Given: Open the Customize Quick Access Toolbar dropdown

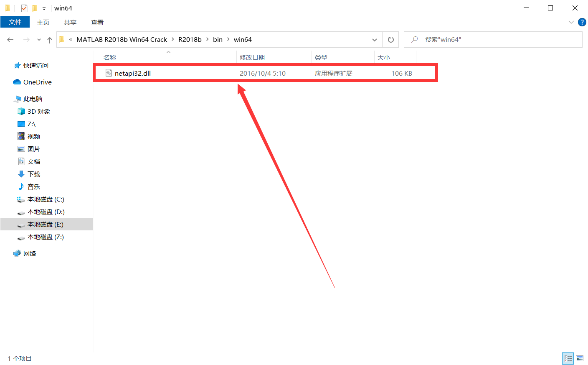Looking at the screenshot, I should (x=44, y=8).
